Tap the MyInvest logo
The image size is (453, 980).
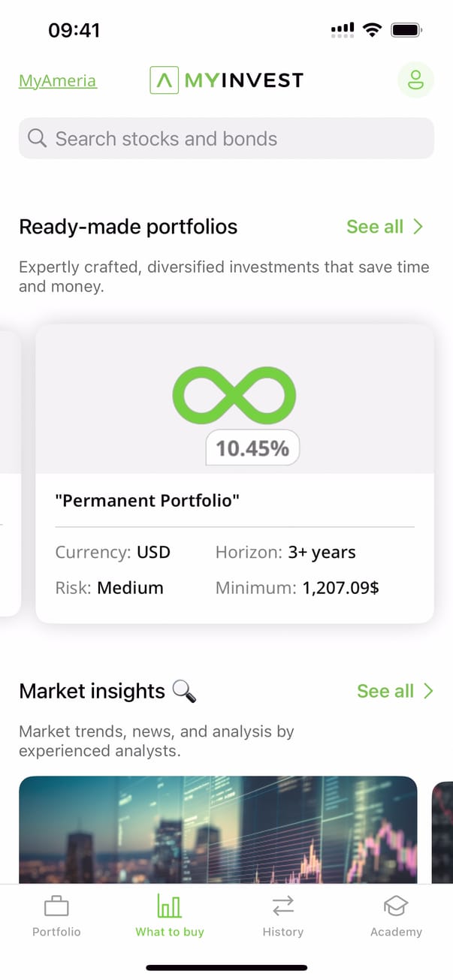226,80
